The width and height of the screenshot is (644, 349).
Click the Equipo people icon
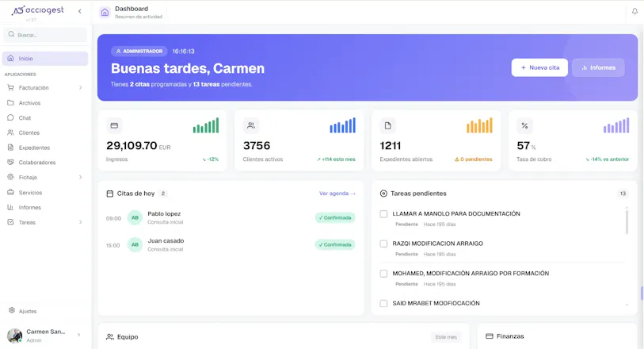pos(109,336)
